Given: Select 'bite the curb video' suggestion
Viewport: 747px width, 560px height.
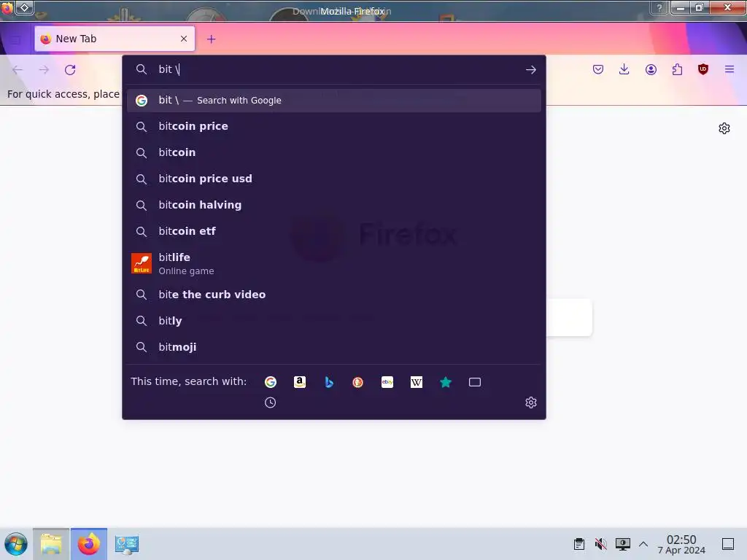Looking at the screenshot, I should point(333,295).
